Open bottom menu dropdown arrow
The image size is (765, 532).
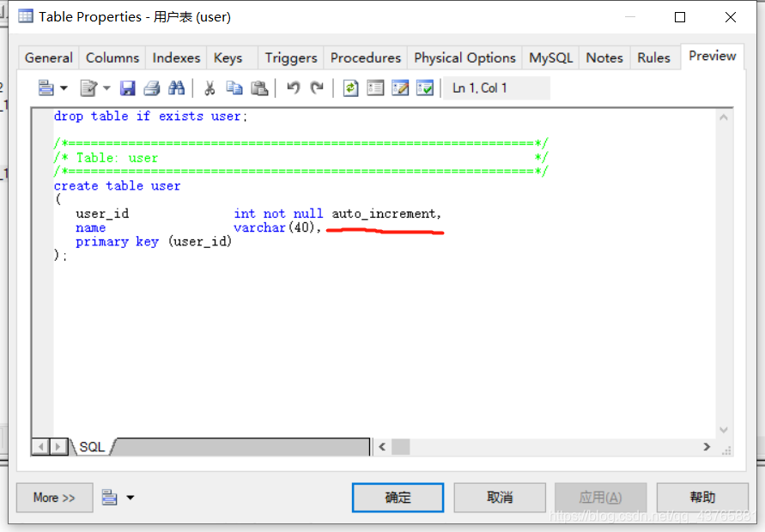(130, 498)
